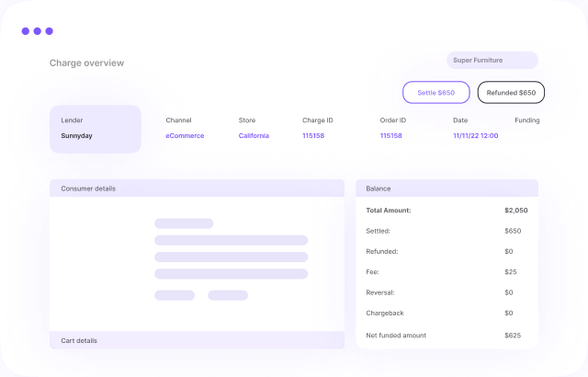
Task: Open the 115158 link under Order ID
Action: click(390, 136)
